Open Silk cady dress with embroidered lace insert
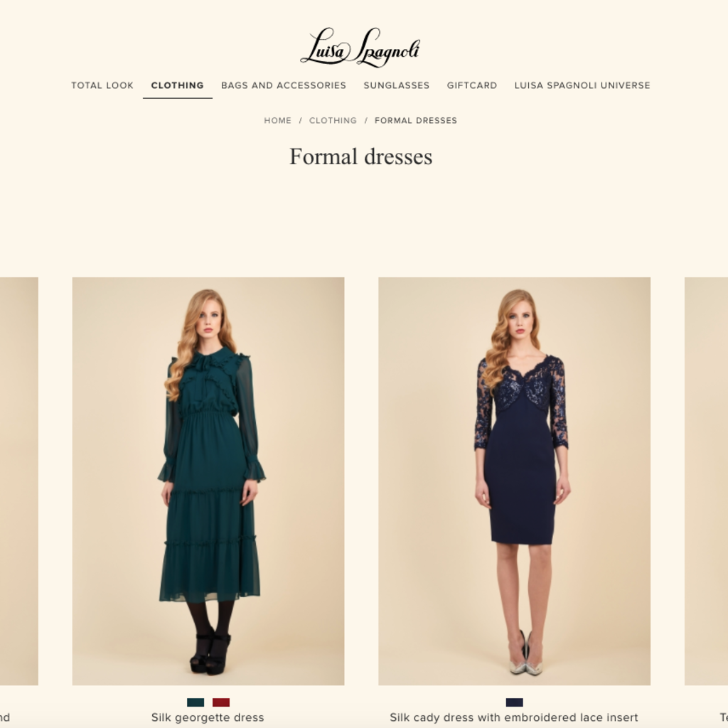Image resolution: width=728 pixels, height=728 pixels. pos(514,717)
